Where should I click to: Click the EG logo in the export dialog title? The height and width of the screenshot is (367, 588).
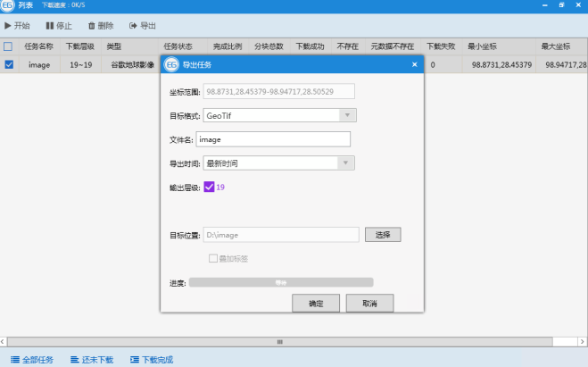[170, 64]
